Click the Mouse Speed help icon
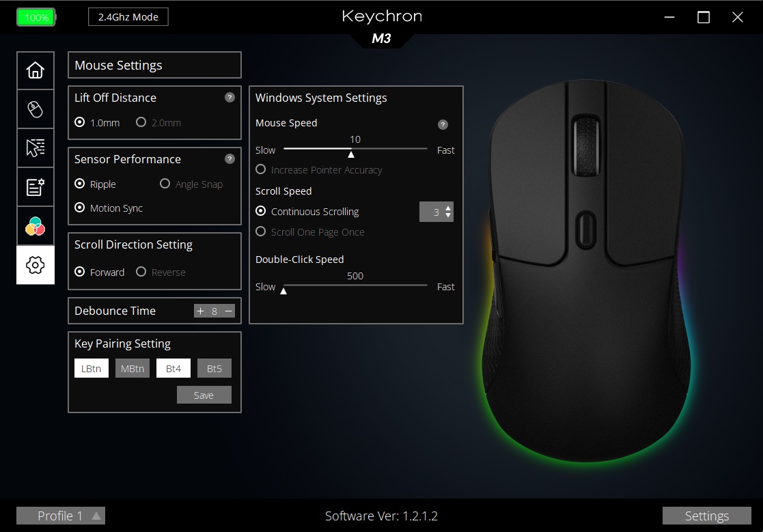This screenshot has height=532, width=763. (x=443, y=124)
